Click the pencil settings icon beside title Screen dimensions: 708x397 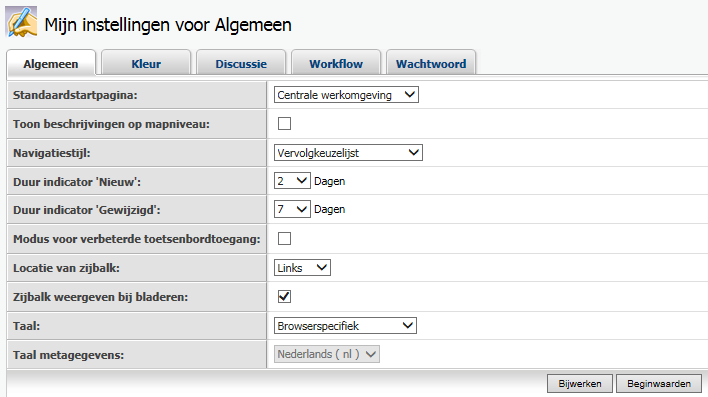pyautogui.click(x=21, y=22)
